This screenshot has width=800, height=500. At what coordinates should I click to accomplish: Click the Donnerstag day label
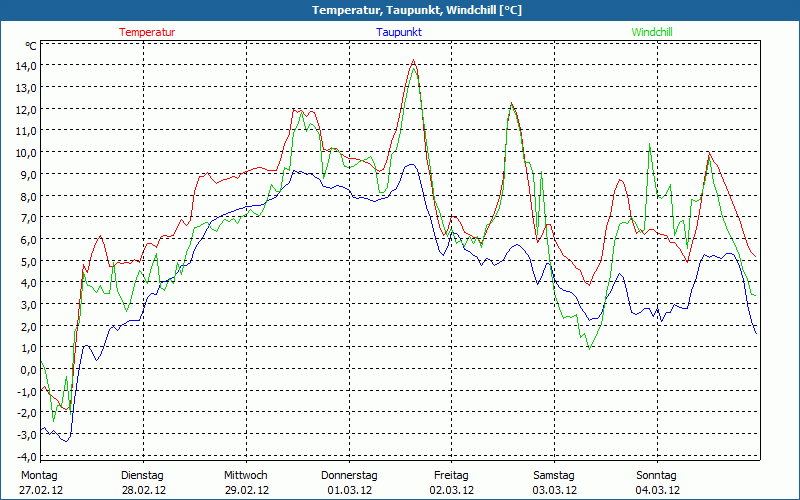tap(349, 476)
